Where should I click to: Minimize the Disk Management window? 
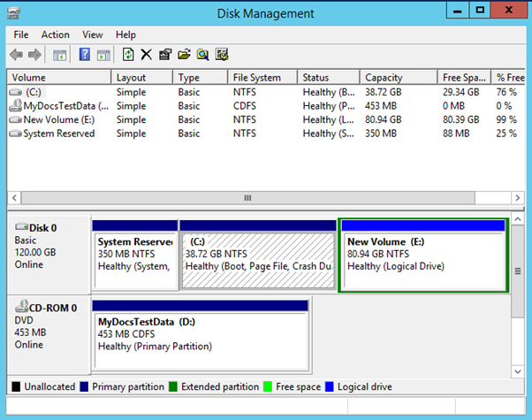458,11
